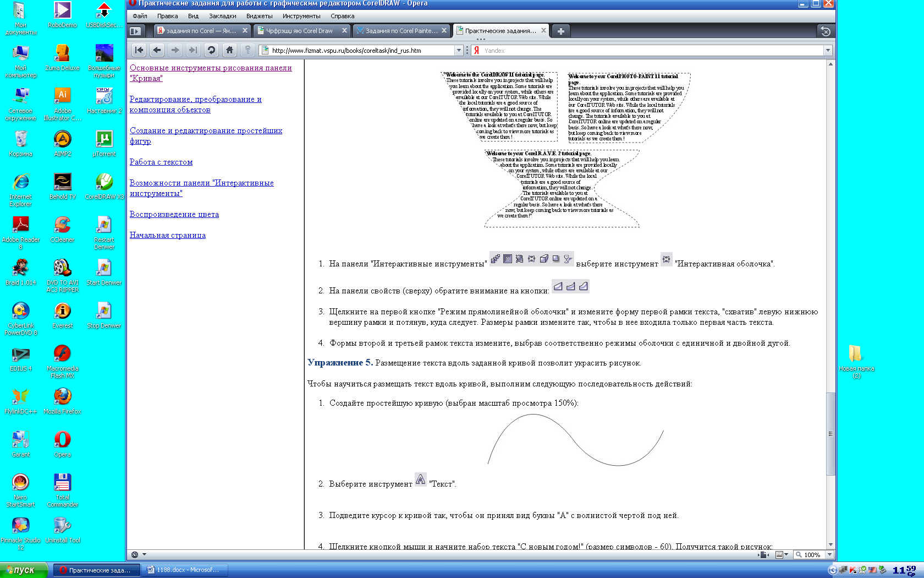Open Mozilla Firefox desktop icon
This screenshot has width=924, height=578.
(62, 401)
